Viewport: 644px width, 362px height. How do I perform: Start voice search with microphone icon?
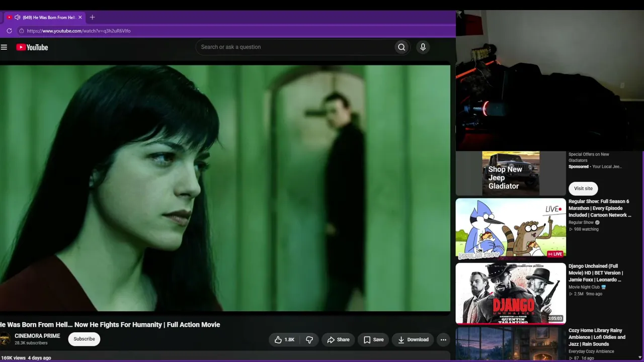tap(423, 47)
